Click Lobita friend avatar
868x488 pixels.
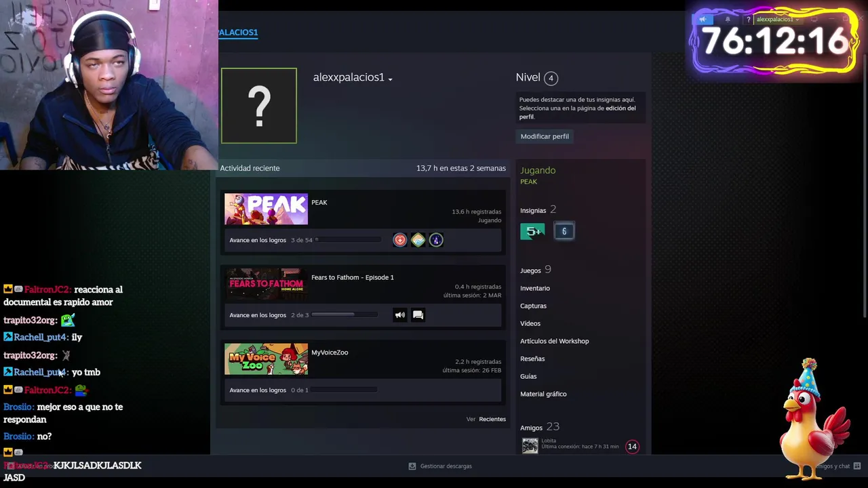530,445
